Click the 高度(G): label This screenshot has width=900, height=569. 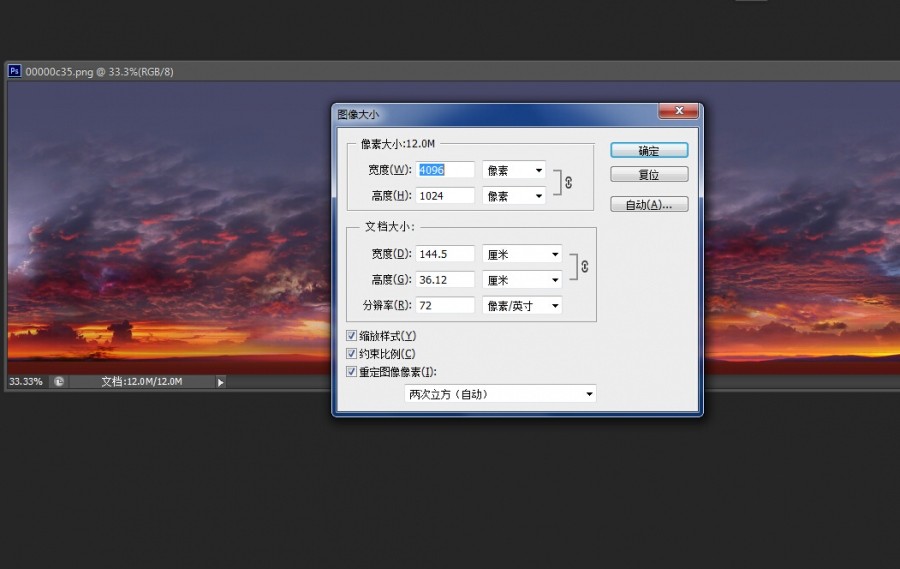click(391, 280)
